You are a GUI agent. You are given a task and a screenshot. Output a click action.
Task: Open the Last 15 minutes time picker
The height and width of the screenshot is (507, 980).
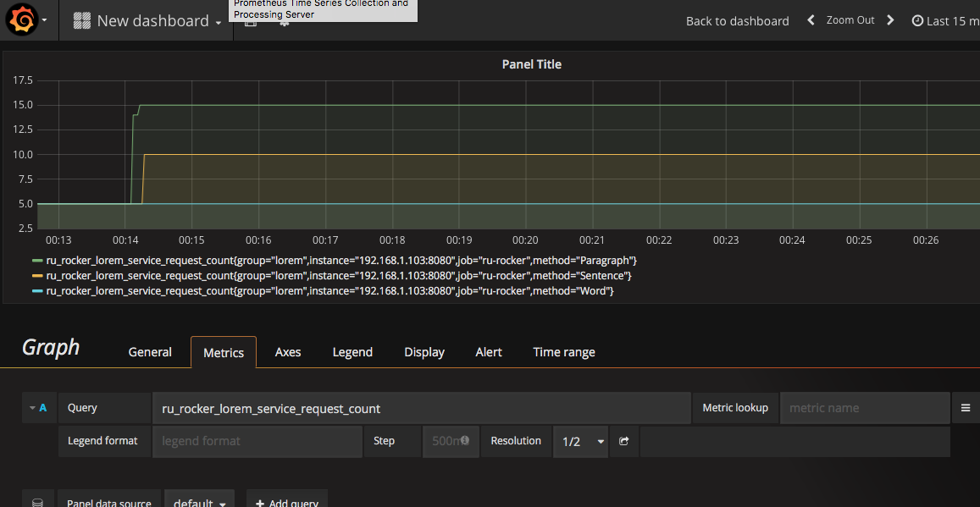coord(945,20)
